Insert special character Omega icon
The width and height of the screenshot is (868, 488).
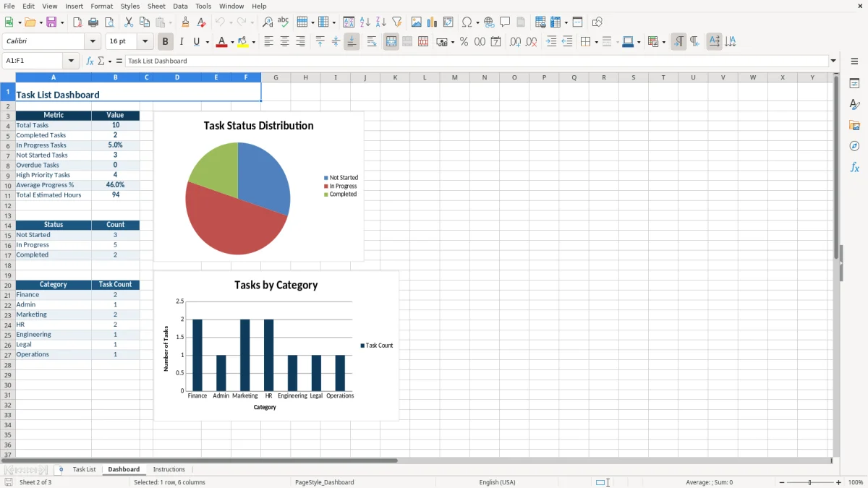[x=467, y=22]
